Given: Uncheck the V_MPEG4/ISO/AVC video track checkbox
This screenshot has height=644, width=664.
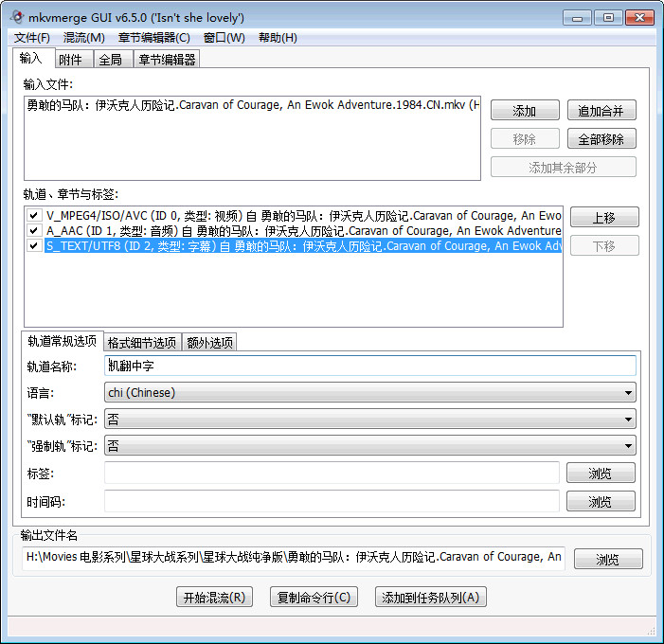Looking at the screenshot, I should [x=34, y=215].
